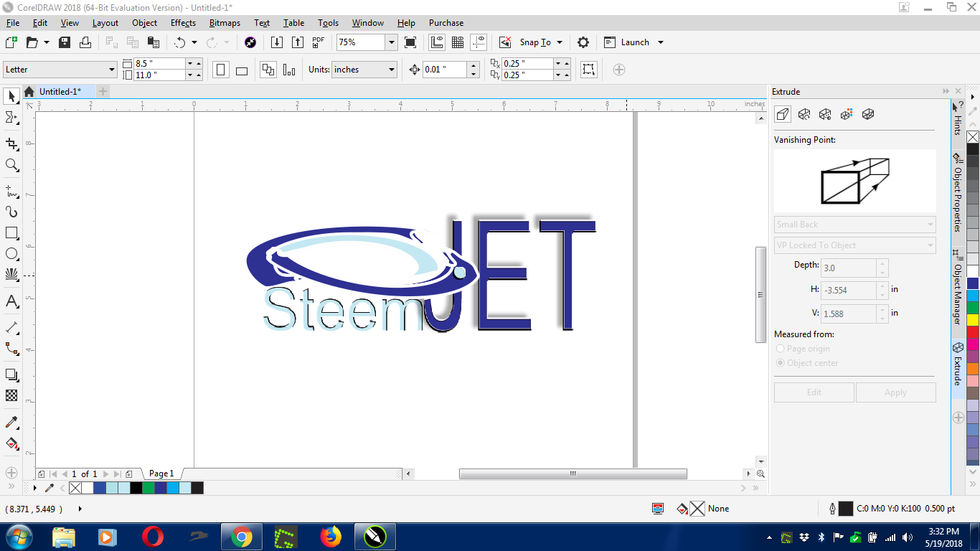The width and height of the screenshot is (980, 551).
Task: Expand the Undo history dropdown arrow
Action: point(194,42)
